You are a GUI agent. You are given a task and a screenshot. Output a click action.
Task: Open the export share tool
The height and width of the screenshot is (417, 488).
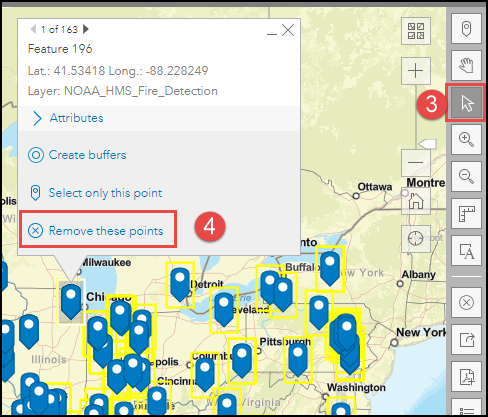(466, 340)
